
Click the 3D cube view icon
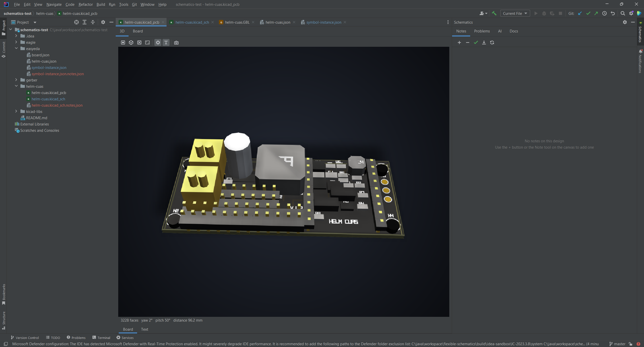(131, 43)
